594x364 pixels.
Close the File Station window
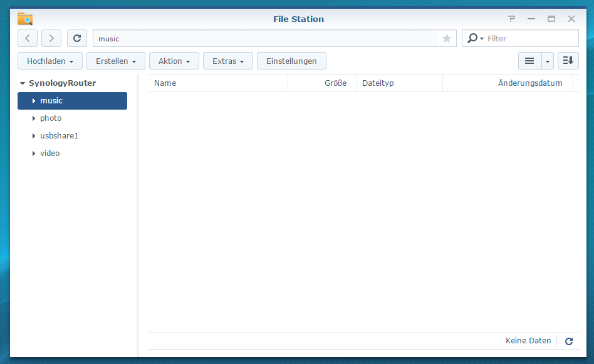[571, 19]
